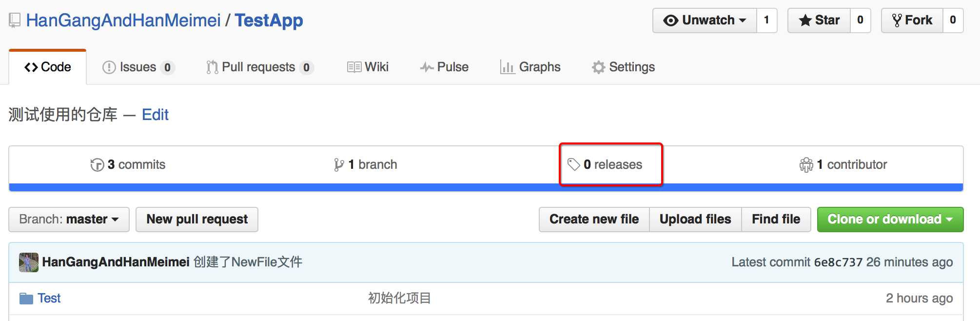Click the Issues count badge 0

167,67
